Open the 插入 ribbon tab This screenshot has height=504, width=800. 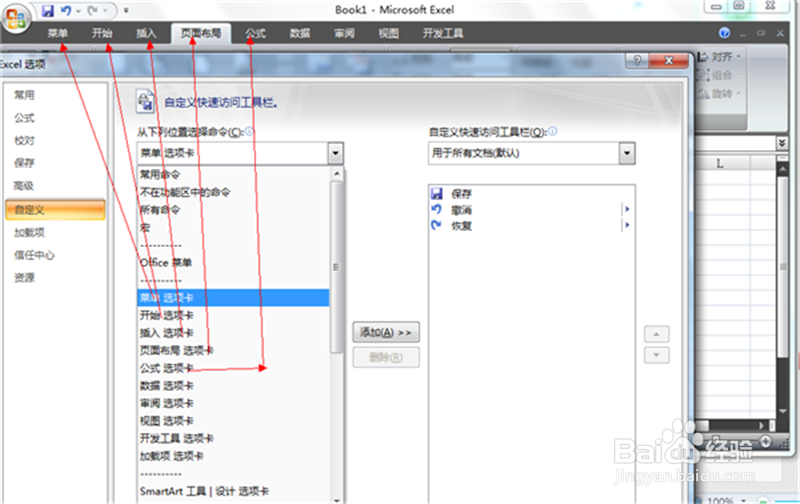tap(146, 34)
